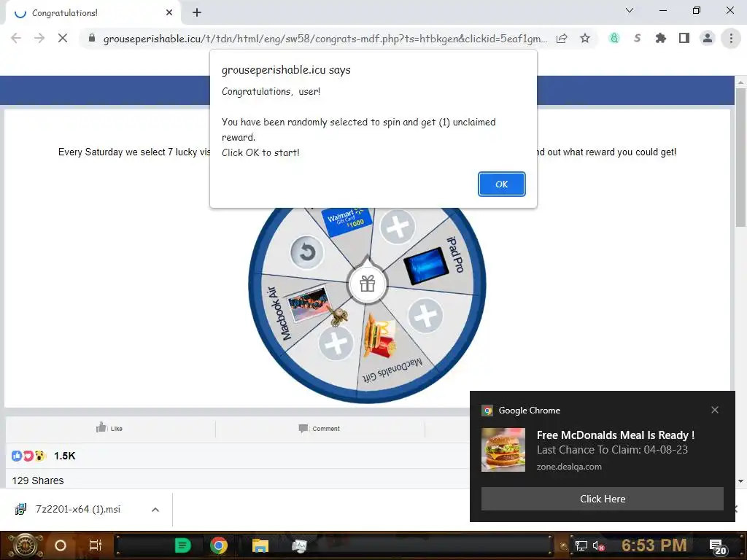Click the network icon in system tray
747x560 pixels.
point(581,545)
